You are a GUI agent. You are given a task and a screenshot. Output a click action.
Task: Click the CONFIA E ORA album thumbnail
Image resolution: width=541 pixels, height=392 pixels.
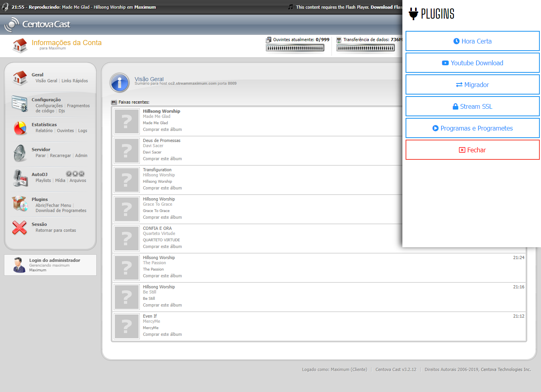pyautogui.click(x=127, y=239)
